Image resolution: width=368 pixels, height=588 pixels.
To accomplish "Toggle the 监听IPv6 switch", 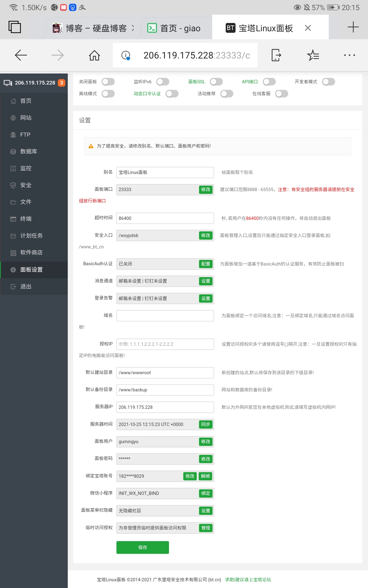I will [x=163, y=82].
